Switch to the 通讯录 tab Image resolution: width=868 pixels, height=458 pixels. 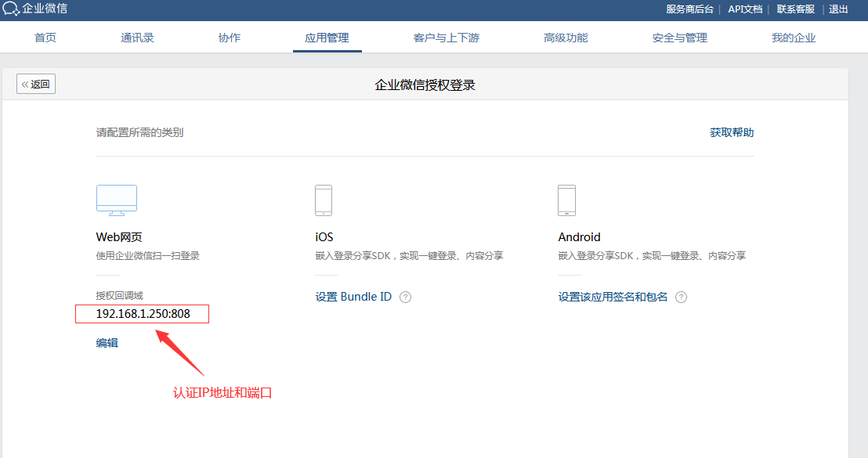[137, 38]
